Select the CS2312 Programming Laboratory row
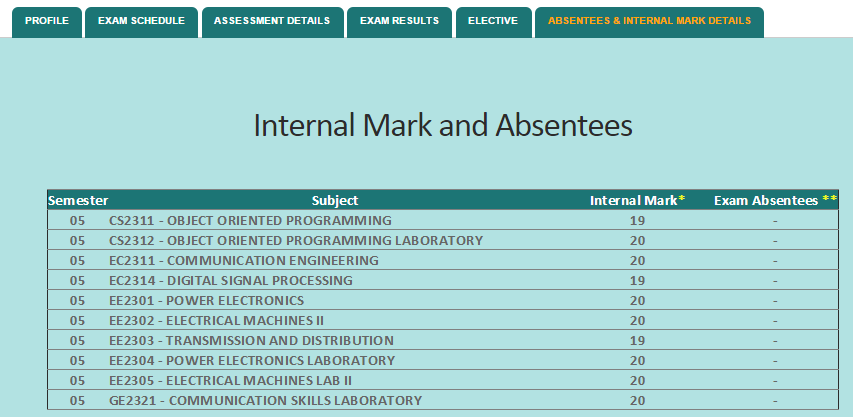 point(443,240)
